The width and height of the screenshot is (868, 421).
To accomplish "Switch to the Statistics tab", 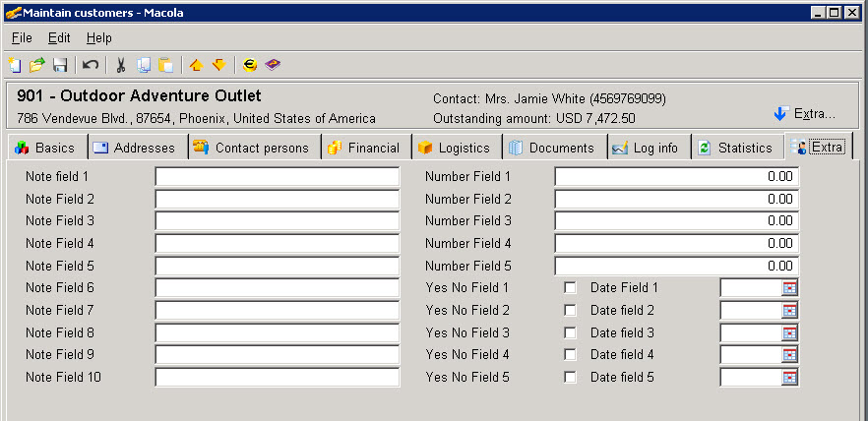I will [737, 148].
